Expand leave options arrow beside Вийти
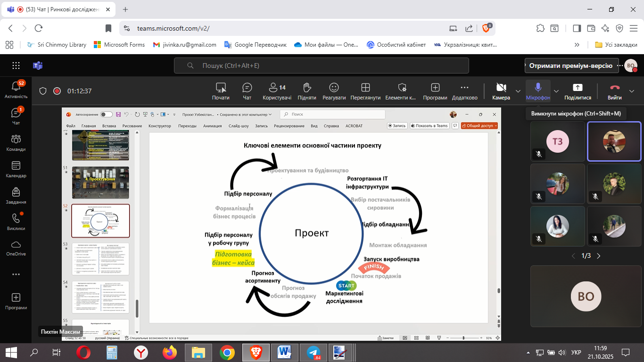 632,91
